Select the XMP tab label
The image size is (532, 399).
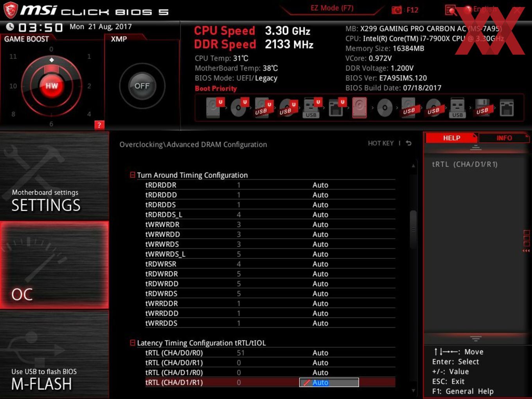click(119, 39)
